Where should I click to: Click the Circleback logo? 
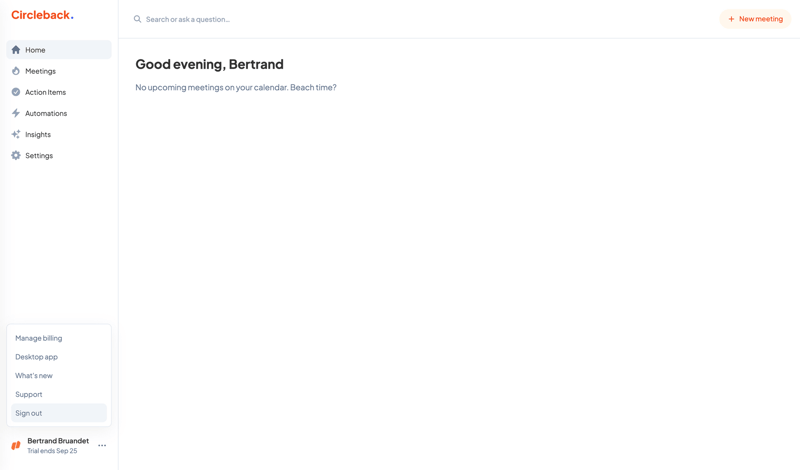42,15
